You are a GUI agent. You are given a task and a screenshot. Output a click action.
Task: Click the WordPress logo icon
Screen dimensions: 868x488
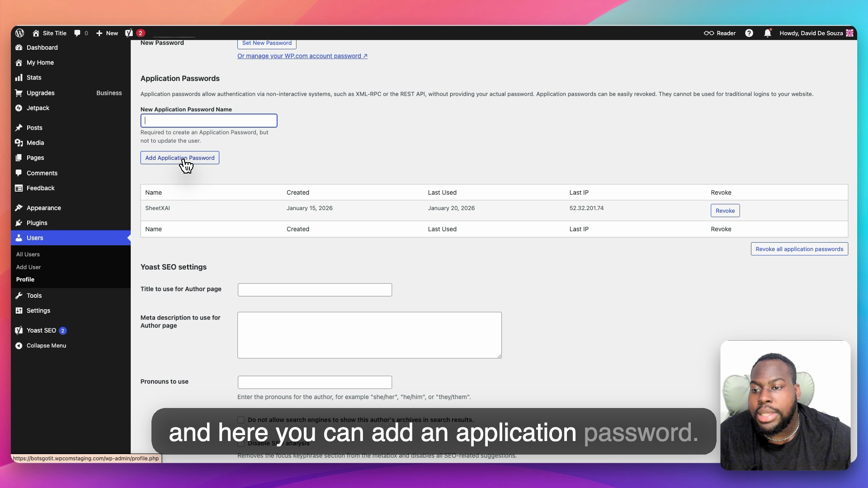(x=19, y=33)
